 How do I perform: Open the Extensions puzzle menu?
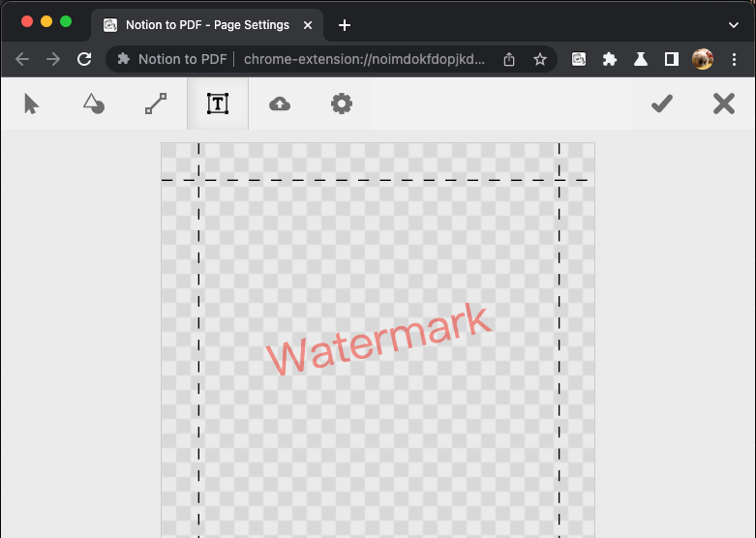tap(610, 59)
